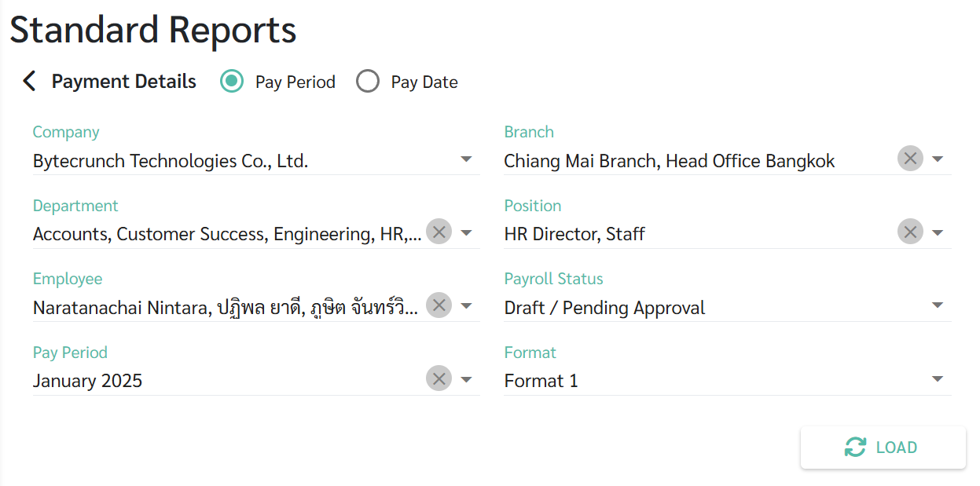Open the Company dropdown arrow
This screenshot has width=980, height=486.
coord(466,159)
